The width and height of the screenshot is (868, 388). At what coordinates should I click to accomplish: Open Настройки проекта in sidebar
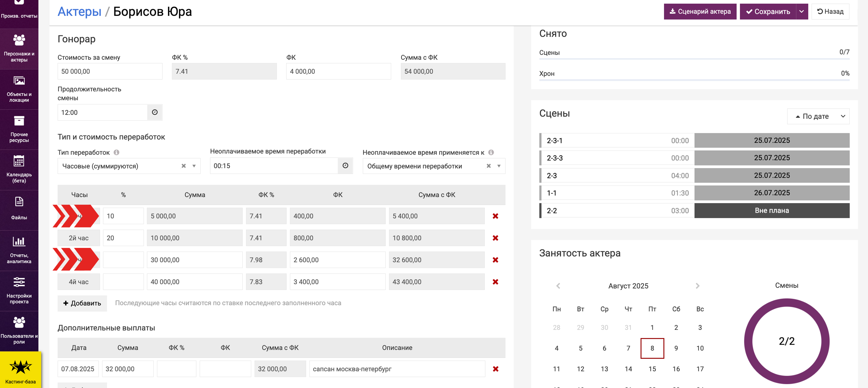(x=19, y=291)
